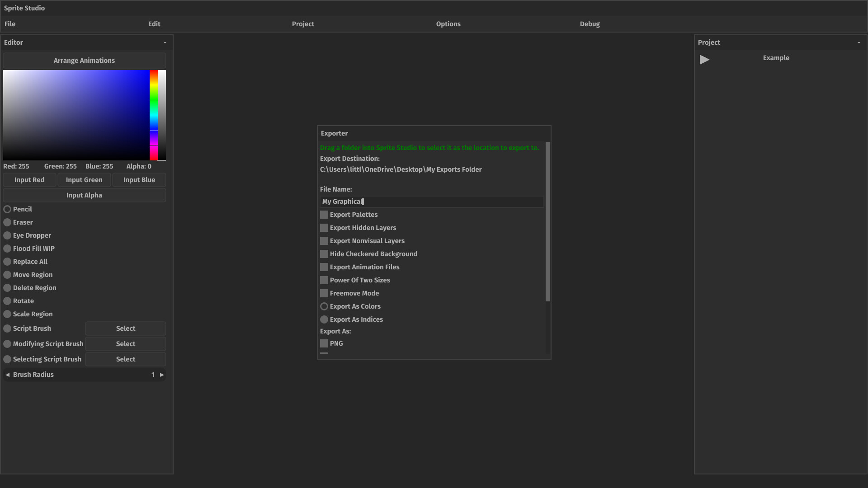Viewport: 868px width, 488px height.
Task: Enable Export Palettes
Action: coord(324,214)
